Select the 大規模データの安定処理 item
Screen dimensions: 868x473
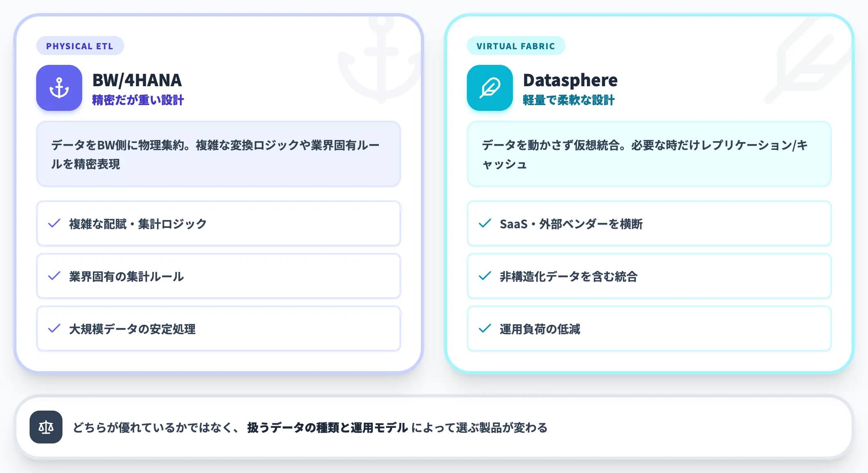219,329
